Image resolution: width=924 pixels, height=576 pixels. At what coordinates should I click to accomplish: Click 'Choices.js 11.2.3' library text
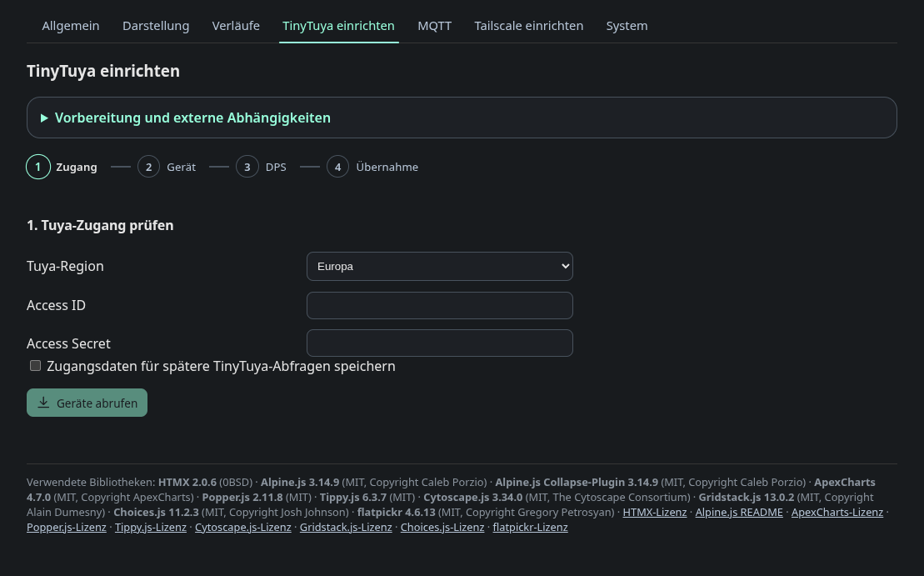156,513
